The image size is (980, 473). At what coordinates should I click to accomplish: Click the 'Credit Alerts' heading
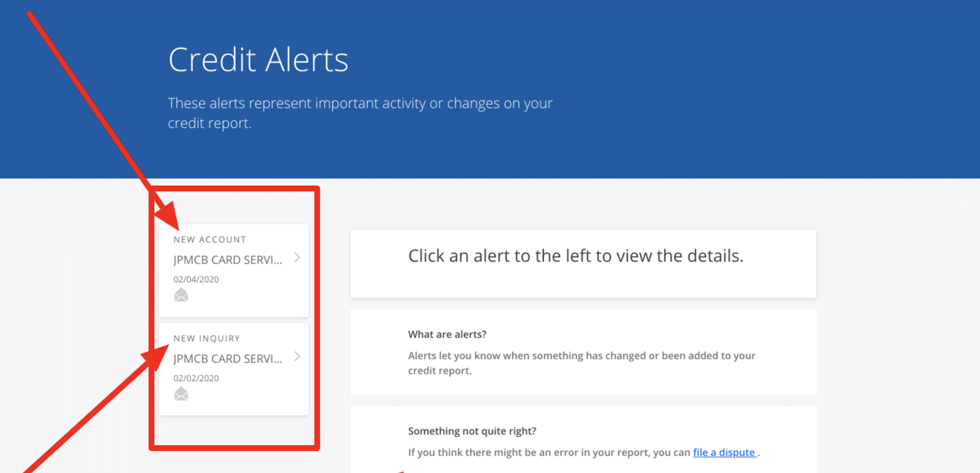tap(258, 60)
